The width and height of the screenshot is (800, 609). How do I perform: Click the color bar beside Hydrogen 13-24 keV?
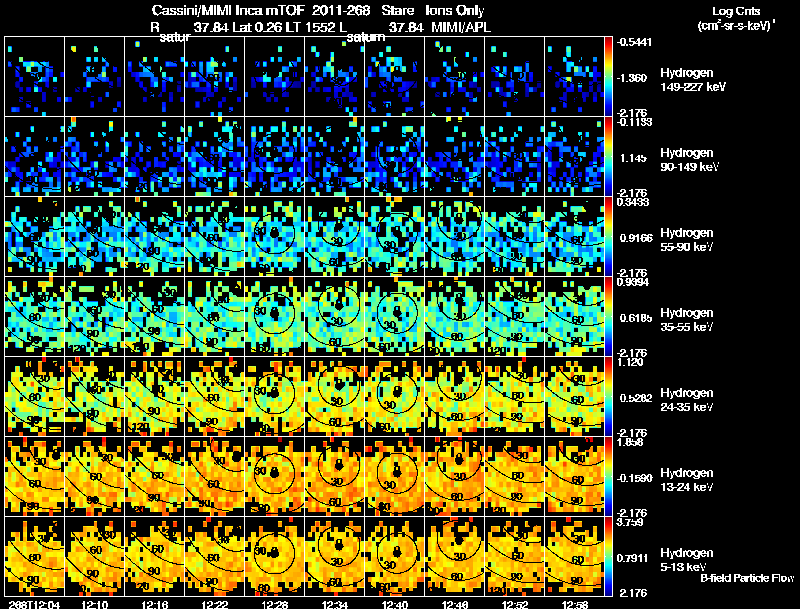pyautogui.click(x=608, y=477)
